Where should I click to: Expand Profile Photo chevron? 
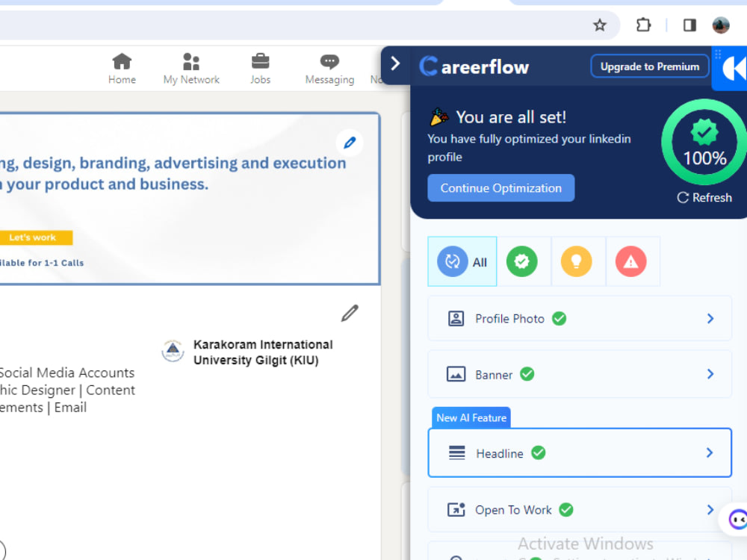click(710, 319)
